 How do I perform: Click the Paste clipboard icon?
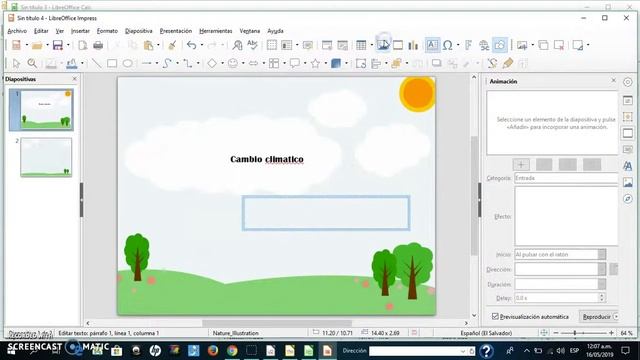click(149, 45)
